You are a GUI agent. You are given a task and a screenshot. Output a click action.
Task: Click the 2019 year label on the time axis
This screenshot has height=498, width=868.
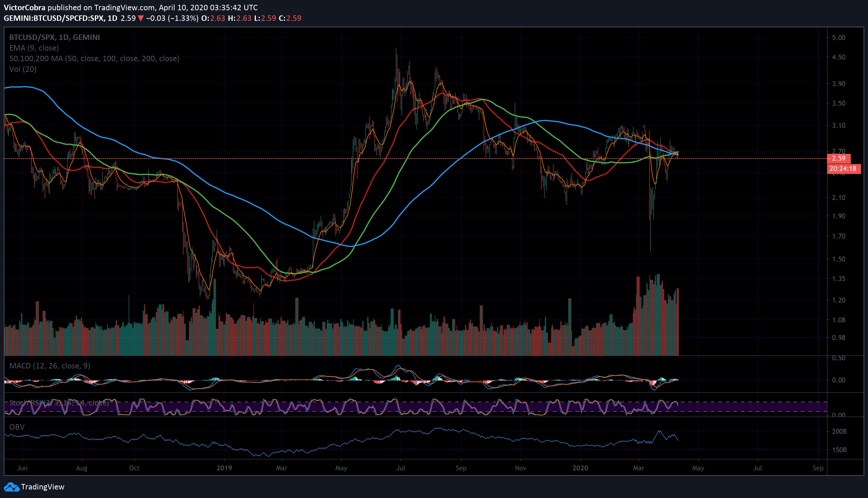pyautogui.click(x=224, y=468)
